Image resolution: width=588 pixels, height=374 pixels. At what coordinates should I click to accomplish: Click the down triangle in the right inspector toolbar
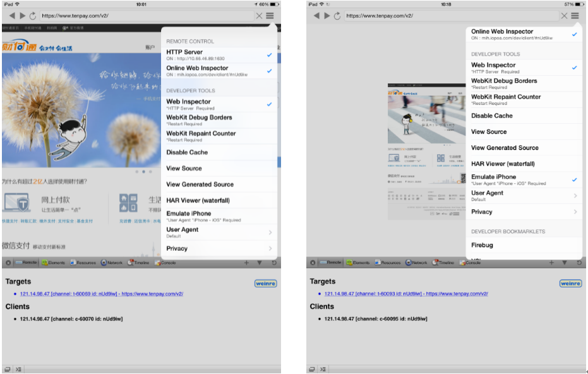pos(564,262)
